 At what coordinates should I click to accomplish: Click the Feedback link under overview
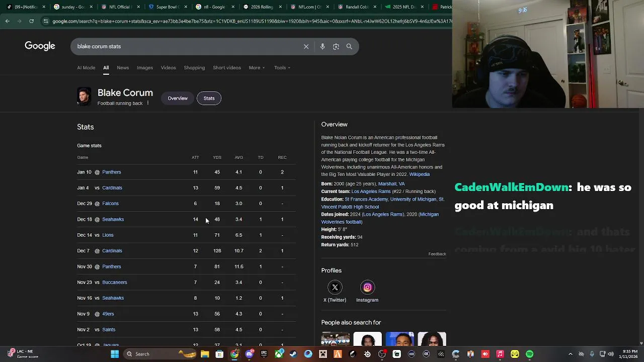click(x=437, y=254)
